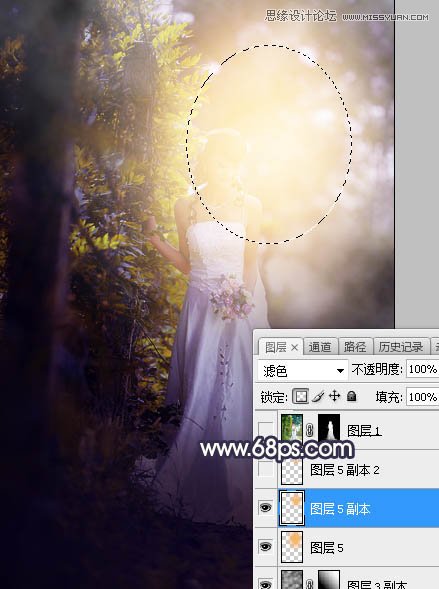439x589 pixels.
Task: Select 图层 1 layer mask thumbnail
Action: [x=329, y=427]
